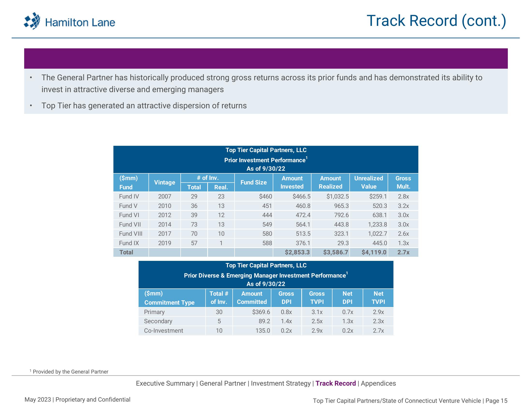
Task: Click the Gross Mult. column header
Action: (x=403, y=182)
